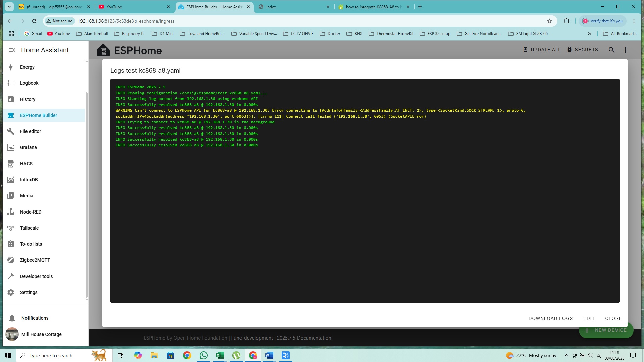Download the logs for test-kc868-a8
This screenshot has width=644, height=362.
pos(550,318)
